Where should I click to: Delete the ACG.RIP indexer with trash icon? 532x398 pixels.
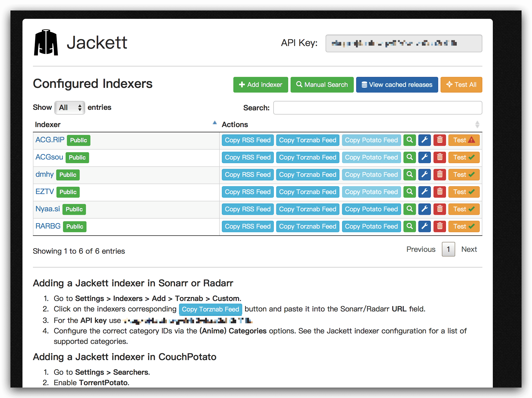tap(440, 140)
